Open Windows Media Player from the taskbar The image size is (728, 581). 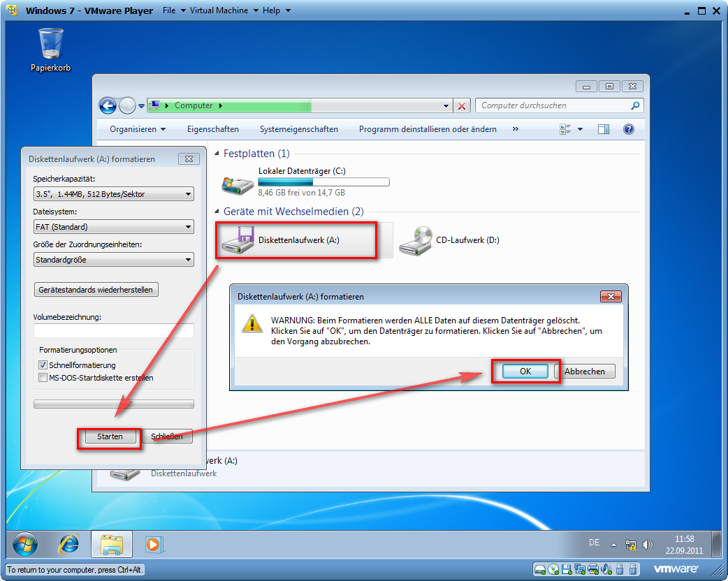point(154,545)
